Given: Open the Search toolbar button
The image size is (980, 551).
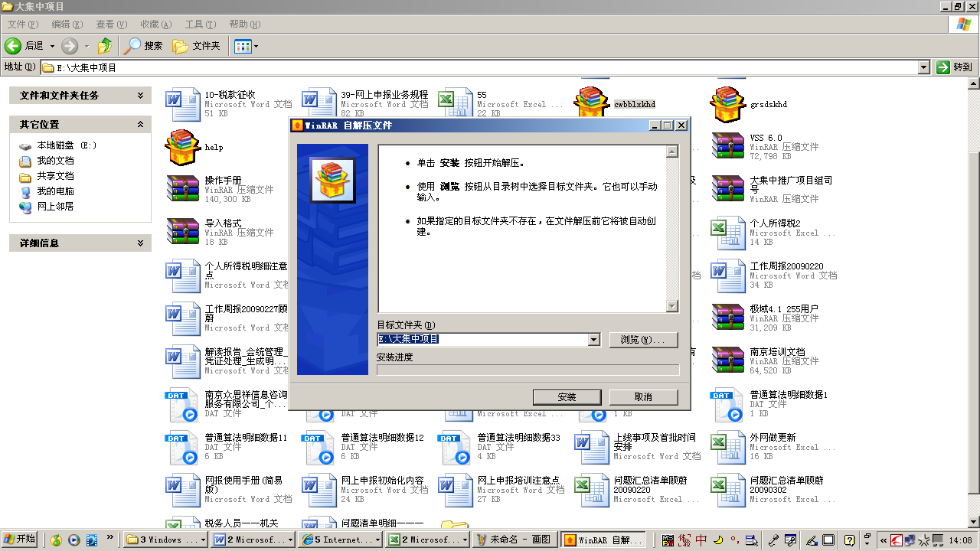Looking at the screenshot, I should click(144, 46).
